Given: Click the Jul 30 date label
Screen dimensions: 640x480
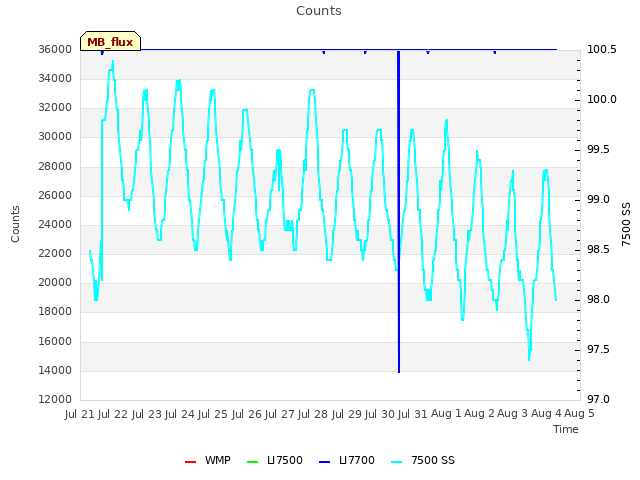Looking at the screenshot, I should click(x=380, y=414).
